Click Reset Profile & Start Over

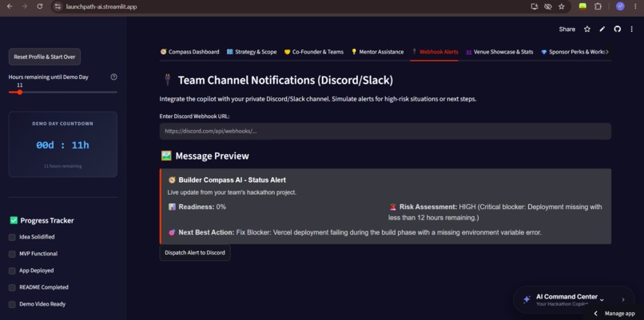pyautogui.click(x=45, y=57)
